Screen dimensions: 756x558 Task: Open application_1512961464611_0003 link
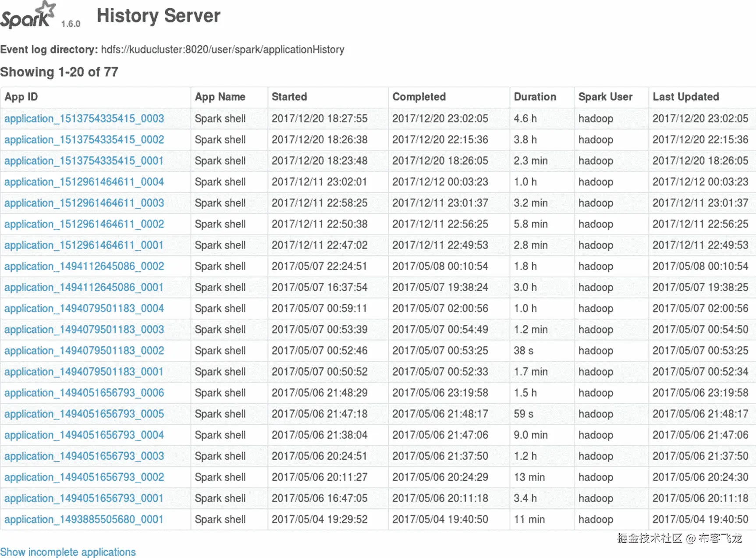(84, 203)
